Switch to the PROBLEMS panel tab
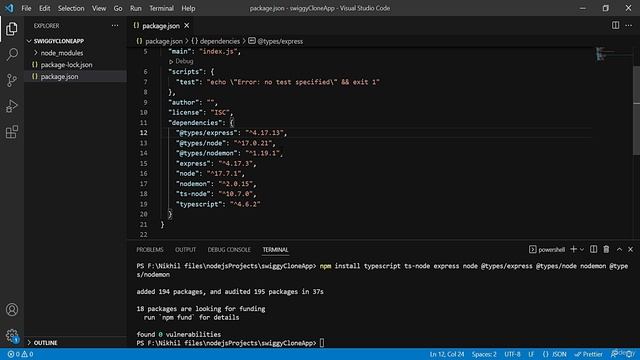The image size is (640, 360). pyautogui.click(x=150, y=250)
